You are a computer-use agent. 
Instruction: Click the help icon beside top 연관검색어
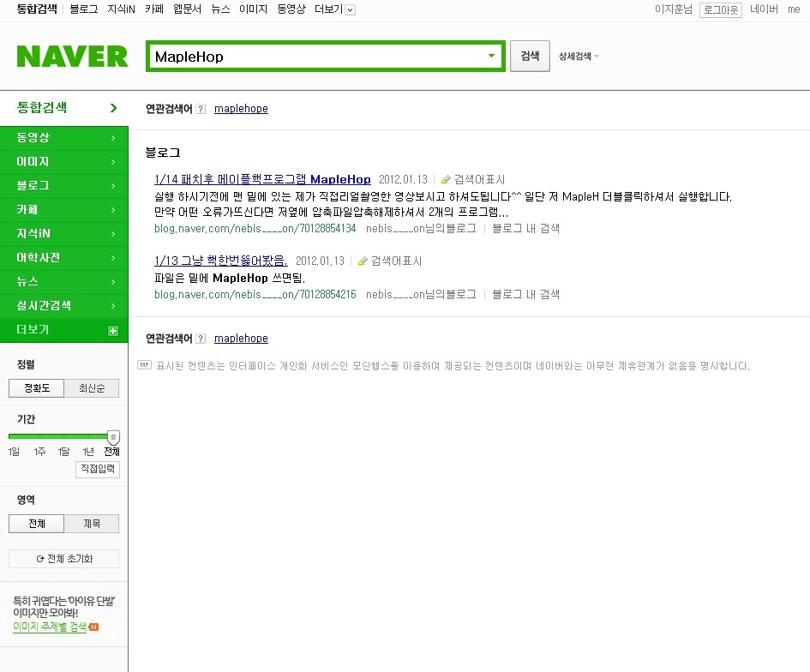click(201, 109)
